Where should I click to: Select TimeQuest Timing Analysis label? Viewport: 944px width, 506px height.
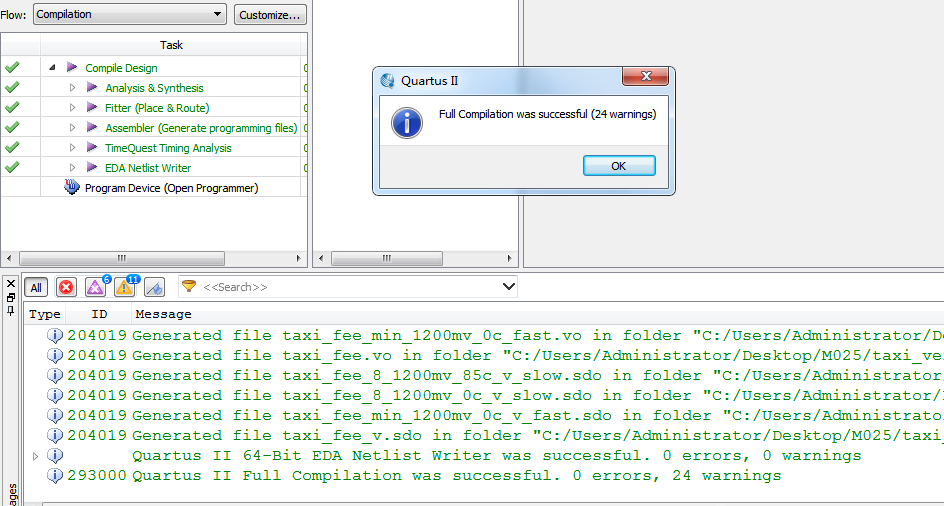[x=168, y=148]
